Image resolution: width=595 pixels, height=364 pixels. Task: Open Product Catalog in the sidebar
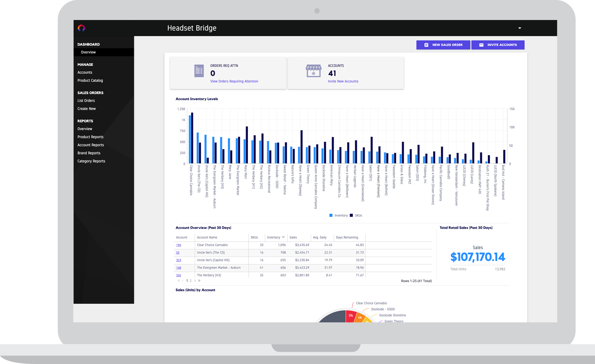90,80
